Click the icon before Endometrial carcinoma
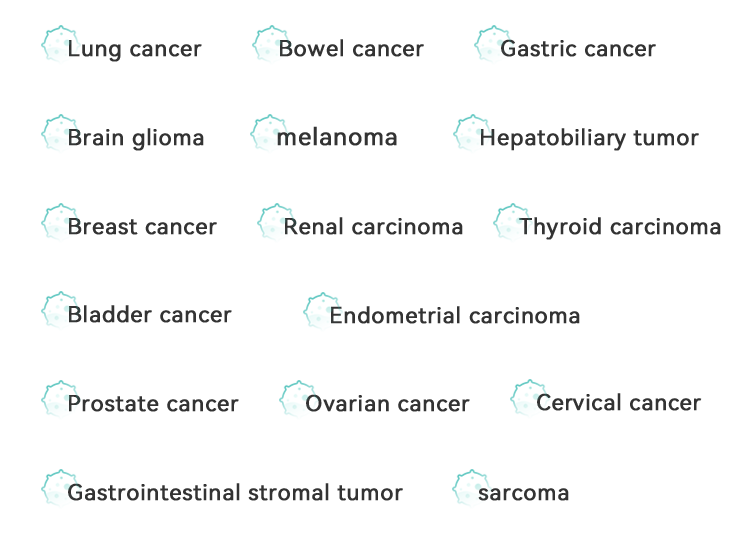Screen dimensions: 750x541 pos(322,311)
